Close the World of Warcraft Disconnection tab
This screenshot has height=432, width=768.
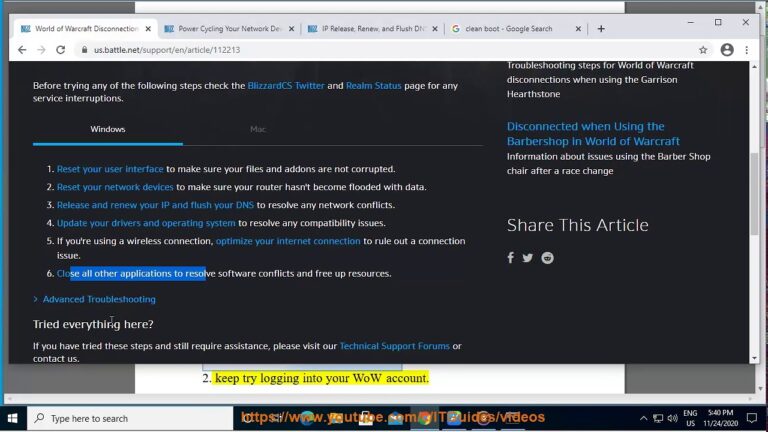pyautogui.click(x=148, y=29)
